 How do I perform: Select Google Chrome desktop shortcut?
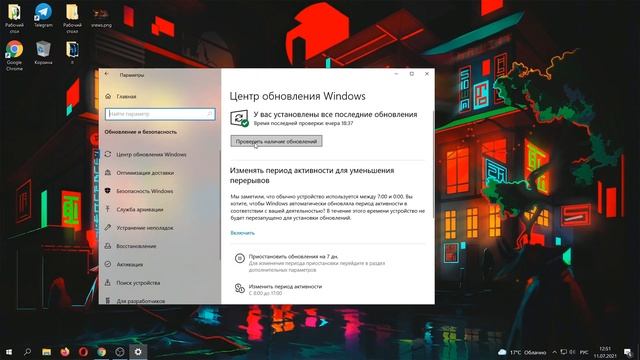coord(14,56)
